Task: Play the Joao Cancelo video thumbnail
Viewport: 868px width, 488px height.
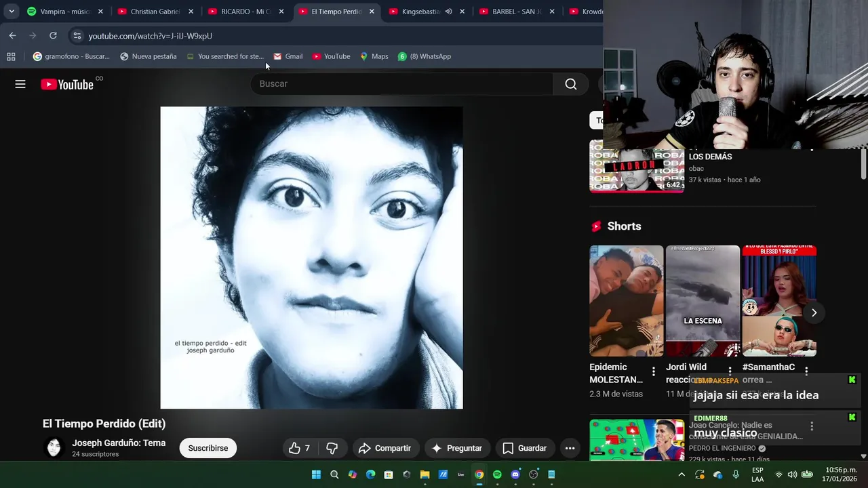Action: pos(637,441)
